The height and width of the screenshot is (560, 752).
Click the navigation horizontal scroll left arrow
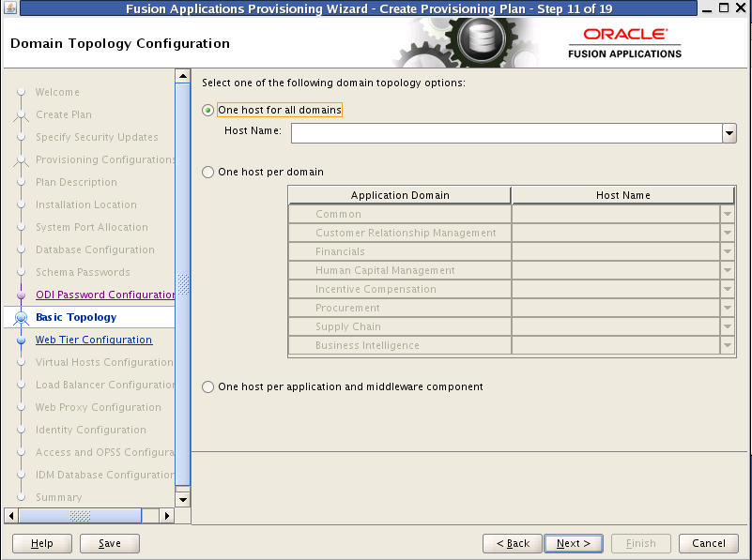click(x=11, y=516)
